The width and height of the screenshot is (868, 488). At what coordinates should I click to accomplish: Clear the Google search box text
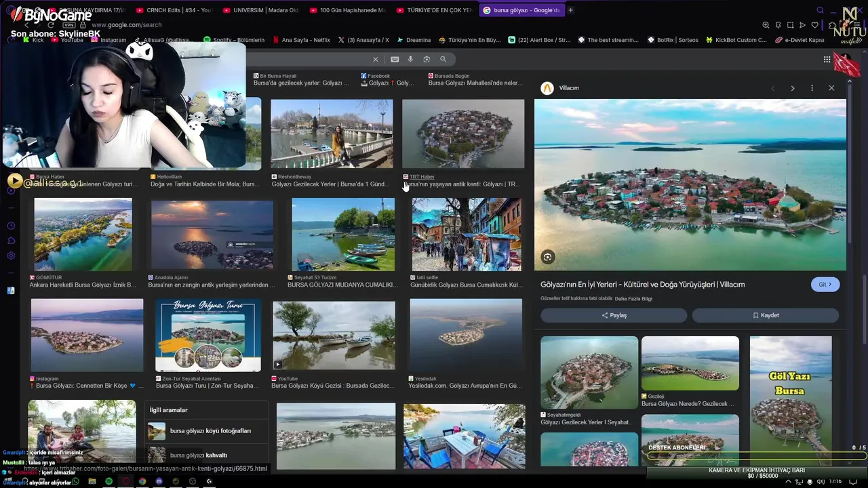click(x=375, y=59)
